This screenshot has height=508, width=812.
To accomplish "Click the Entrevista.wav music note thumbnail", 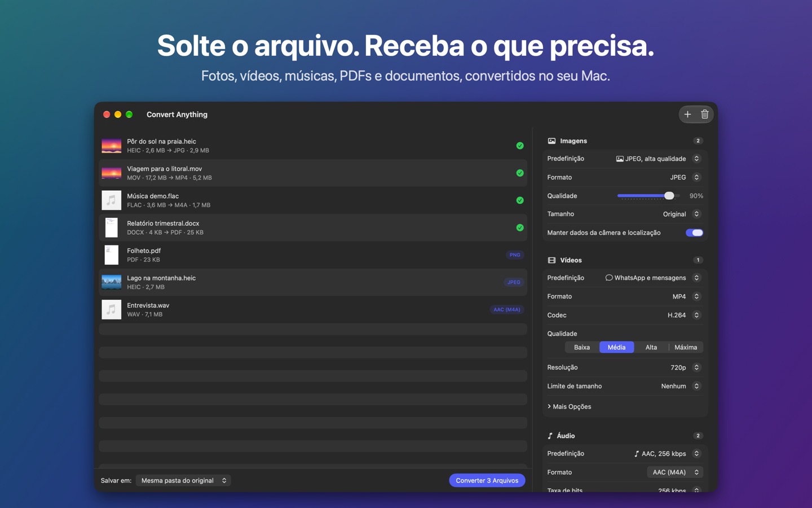I will click(112, 309).
